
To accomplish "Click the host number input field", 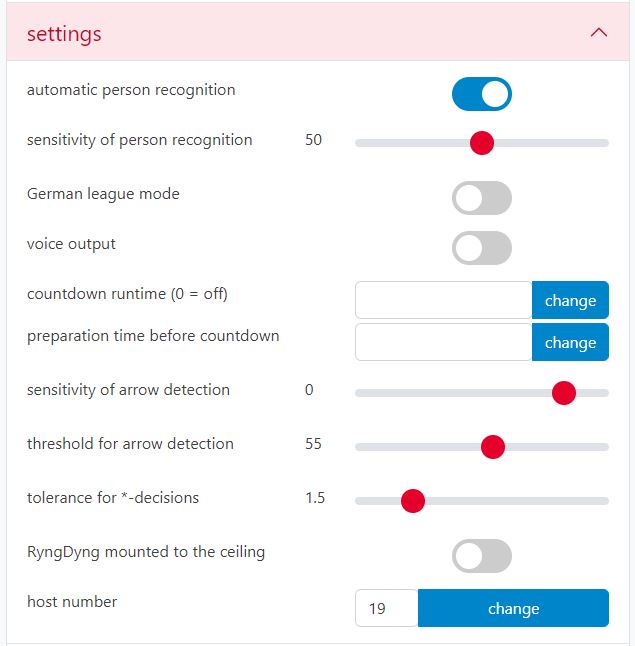I will [386, 608].
